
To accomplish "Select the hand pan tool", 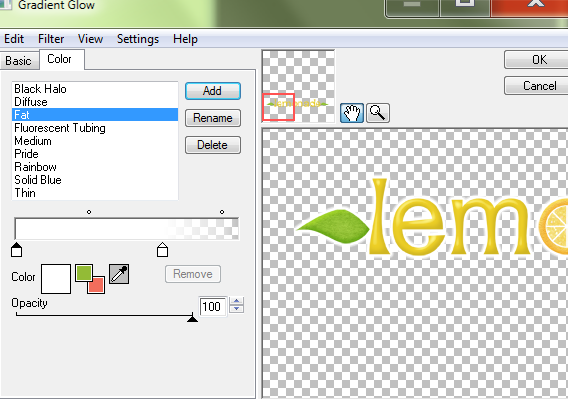I will 352,113.
